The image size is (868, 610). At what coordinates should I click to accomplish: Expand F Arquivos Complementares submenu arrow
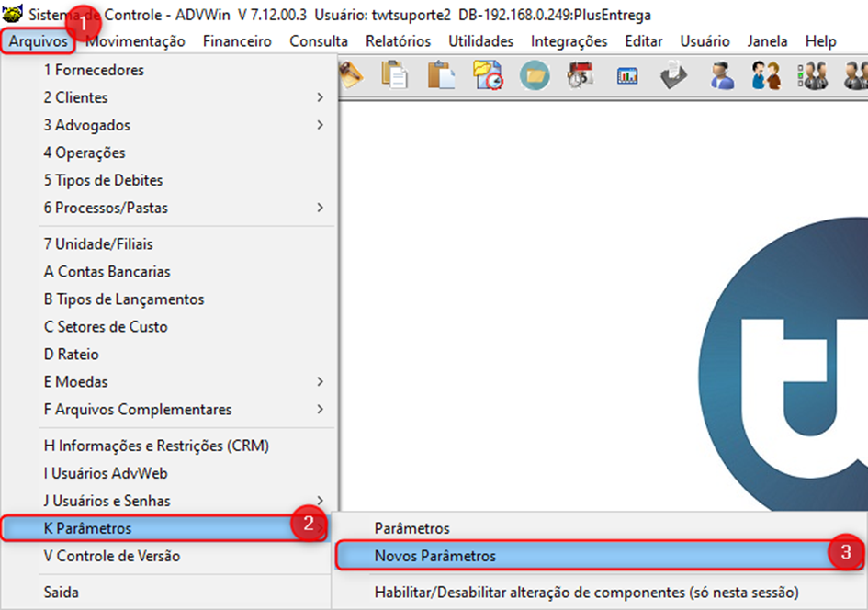[x=320, y=409]
